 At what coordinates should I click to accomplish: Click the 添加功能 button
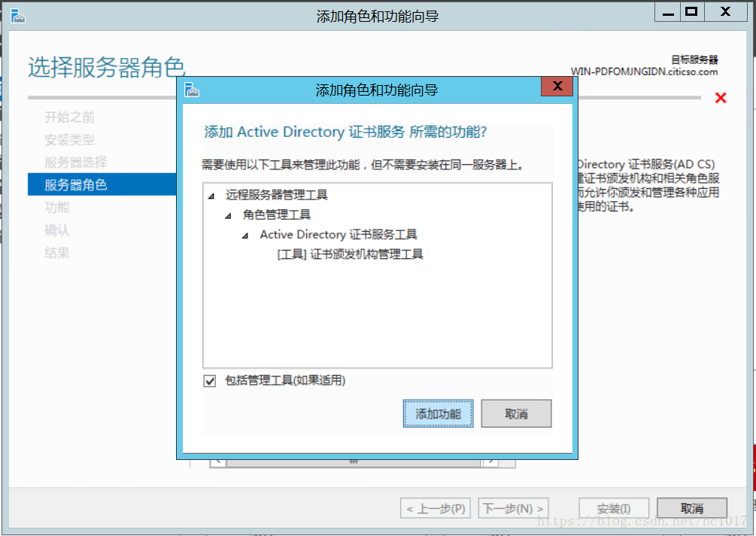438,413
